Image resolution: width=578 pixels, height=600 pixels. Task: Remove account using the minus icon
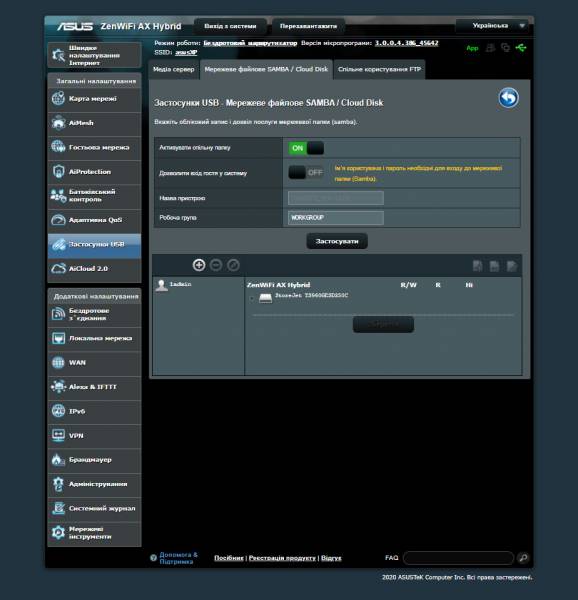[216, 265]
